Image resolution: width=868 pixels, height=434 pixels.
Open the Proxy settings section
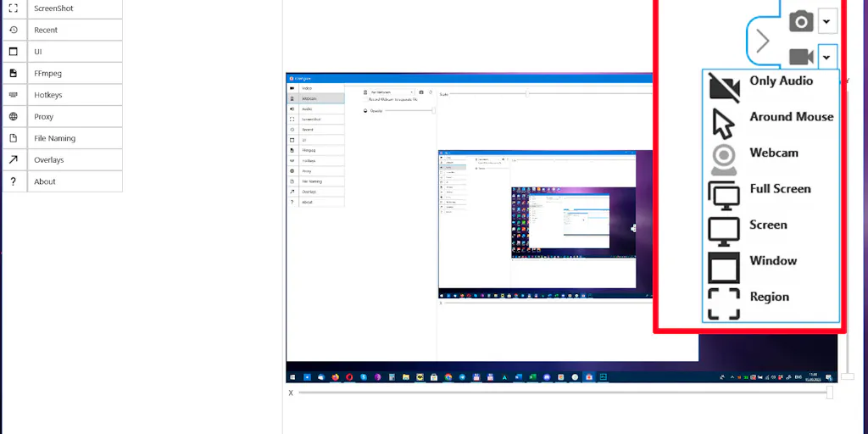[62, 117]
